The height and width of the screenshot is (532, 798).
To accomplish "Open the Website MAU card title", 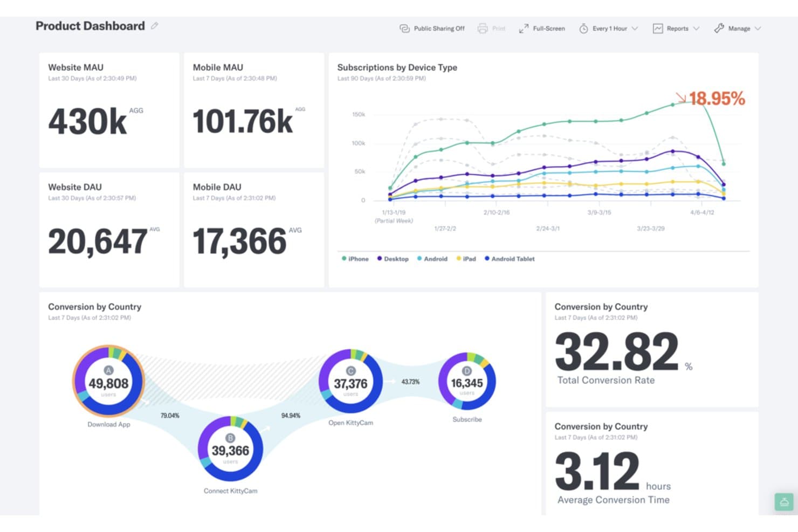I will click(x=75, y=67).
